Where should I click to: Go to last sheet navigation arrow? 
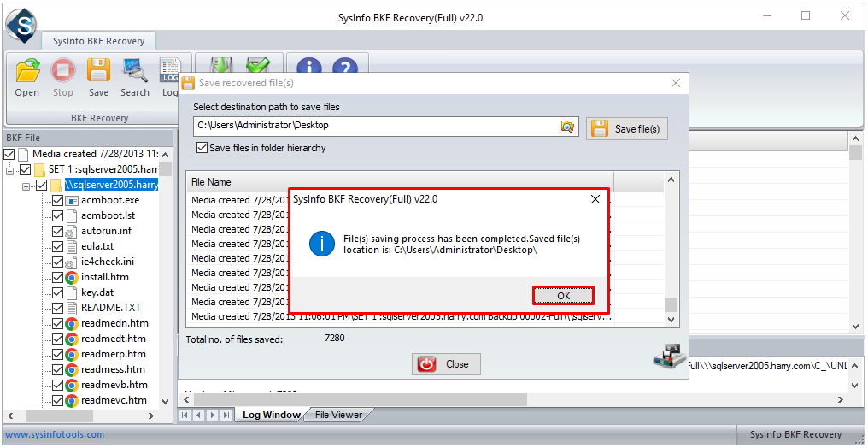(226, 415)
